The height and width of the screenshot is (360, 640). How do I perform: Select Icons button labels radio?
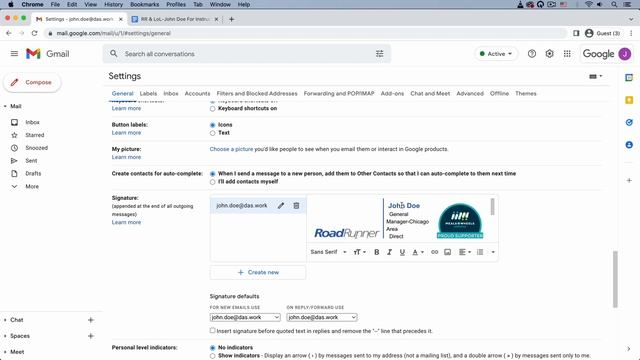click(212, 125)
